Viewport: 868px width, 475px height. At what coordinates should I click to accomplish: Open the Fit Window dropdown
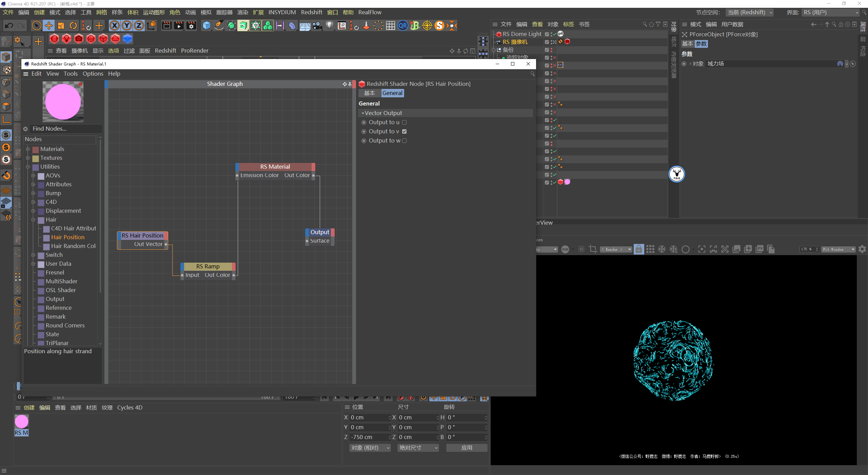(x=838, y=249)
